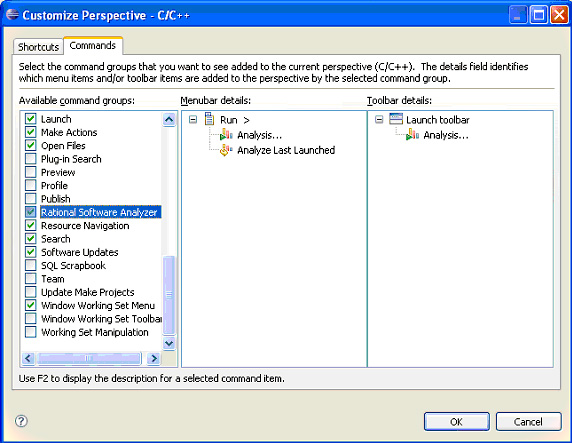Select the Commands tab

click(x=93, y=45)
